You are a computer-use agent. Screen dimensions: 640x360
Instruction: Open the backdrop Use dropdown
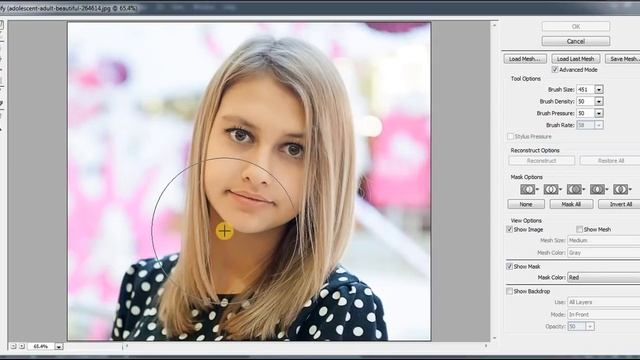coord(604,302)
